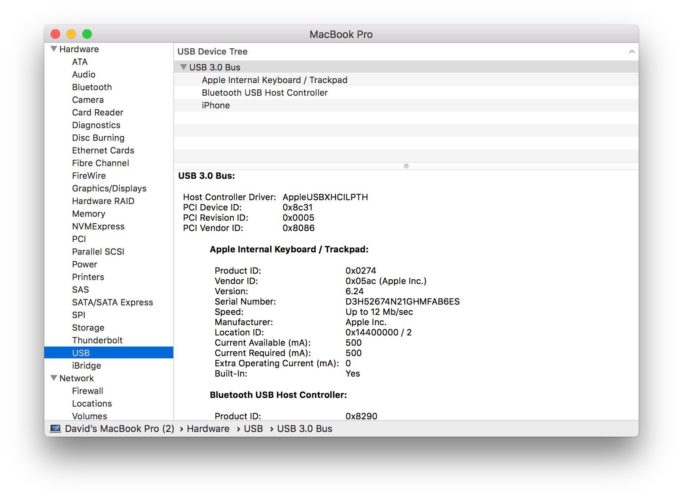Collapse the USB 3.0 Bus tree triangle
Screen dimensions: 683x500
click(183, 67)
